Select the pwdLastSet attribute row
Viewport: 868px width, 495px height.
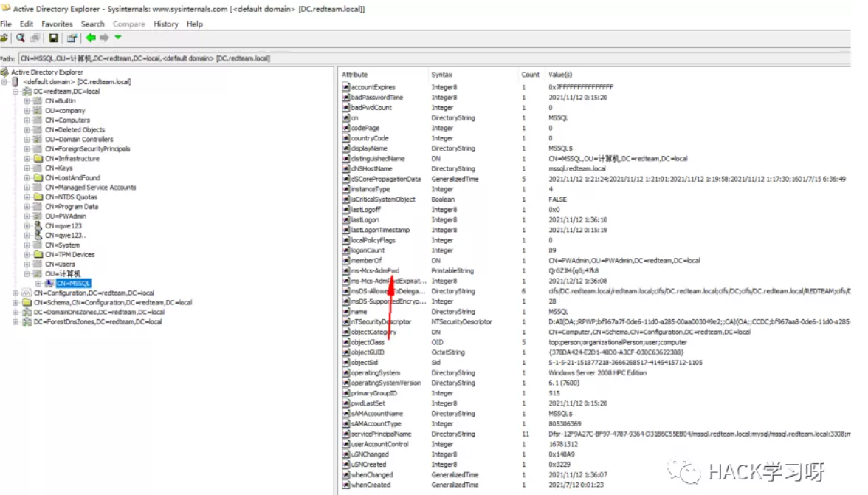[x=596, y=403]
